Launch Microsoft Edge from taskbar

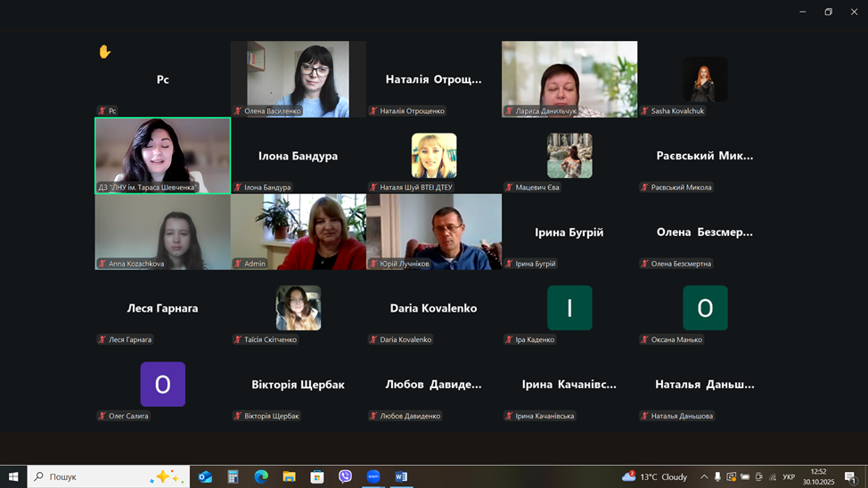[x=261, y=476]
